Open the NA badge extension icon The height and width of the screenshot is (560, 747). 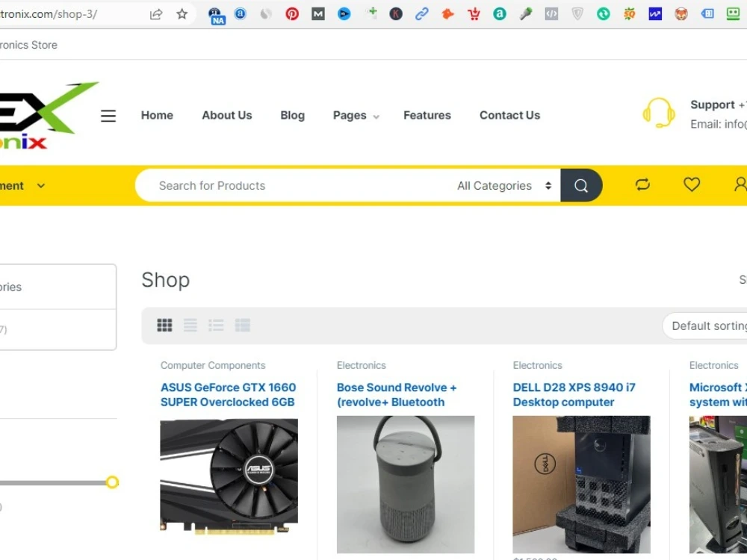pos(217,16)
